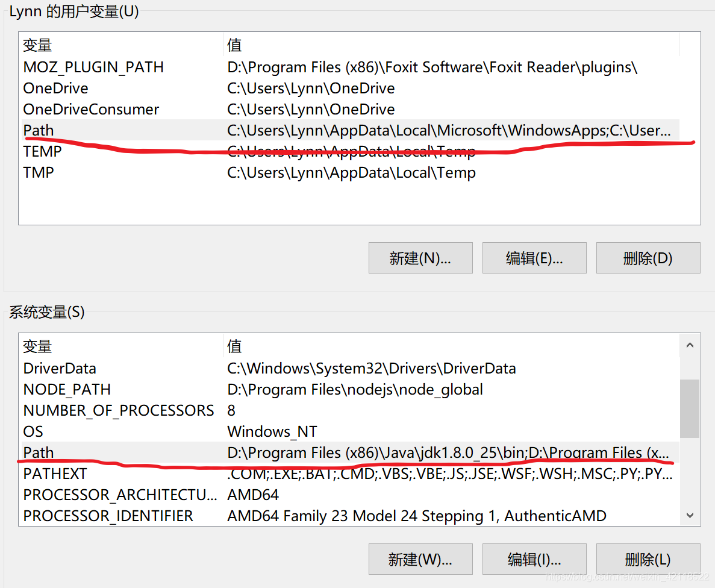This screenshot has width=715, height=588.
Task: Select the OneDriveConsumer user variable row
Action: click(350, 109)
